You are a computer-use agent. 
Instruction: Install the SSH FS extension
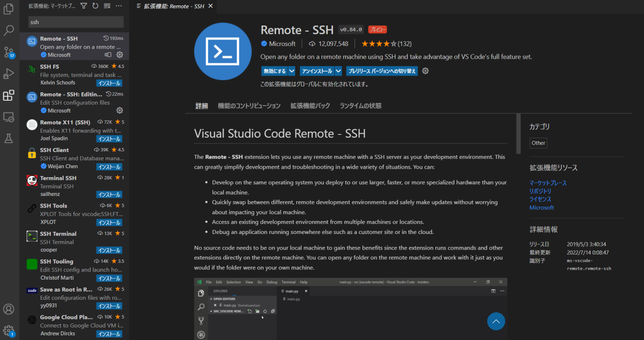[110, 83]
